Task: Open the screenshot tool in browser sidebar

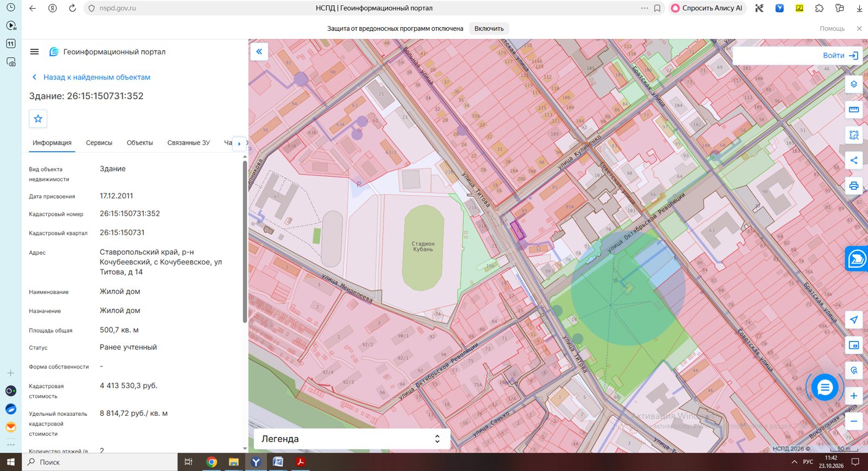Action: pyautogui.click(x=11, y=62)
